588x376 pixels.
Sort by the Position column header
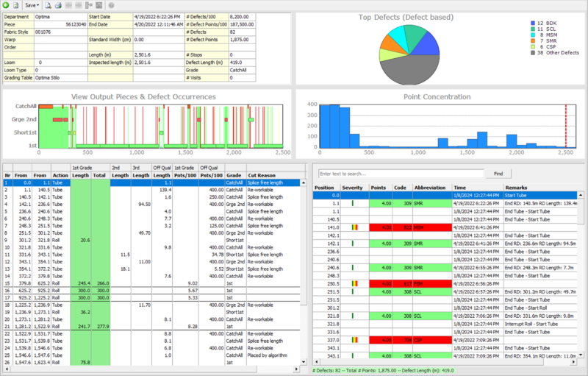tap(326, 188)
